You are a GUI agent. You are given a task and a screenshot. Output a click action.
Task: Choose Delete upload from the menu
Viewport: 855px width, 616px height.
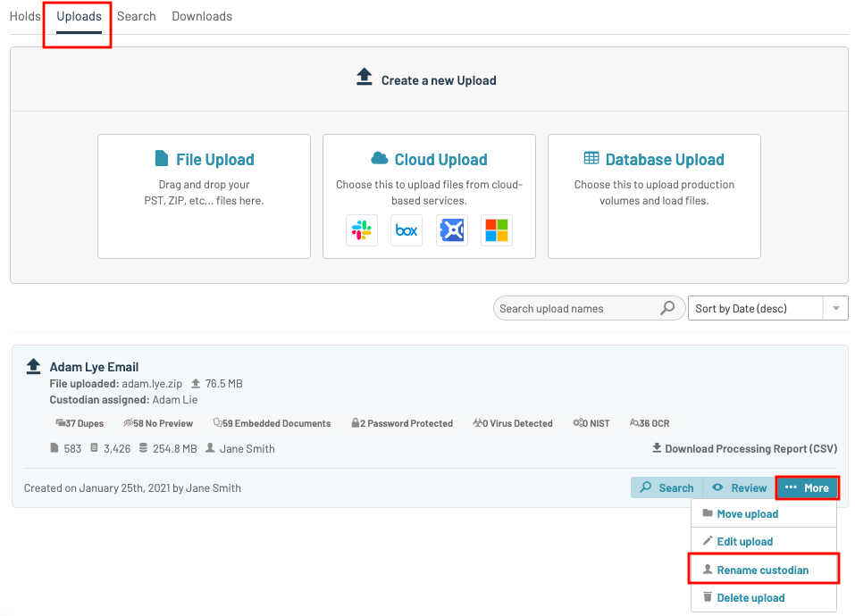point(763,597)
